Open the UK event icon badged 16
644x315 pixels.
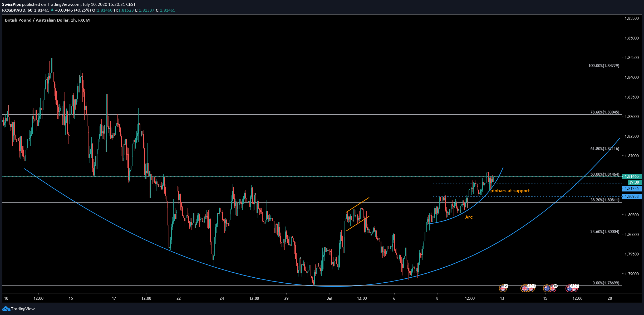(553, 288)
